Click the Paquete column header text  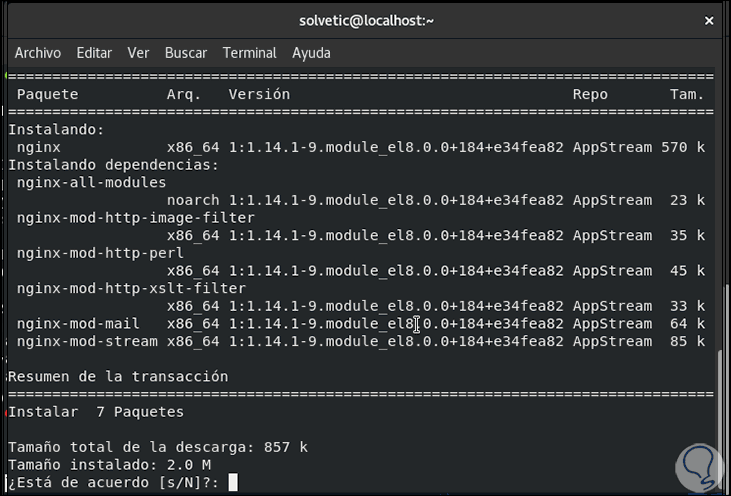click(47, 94)
